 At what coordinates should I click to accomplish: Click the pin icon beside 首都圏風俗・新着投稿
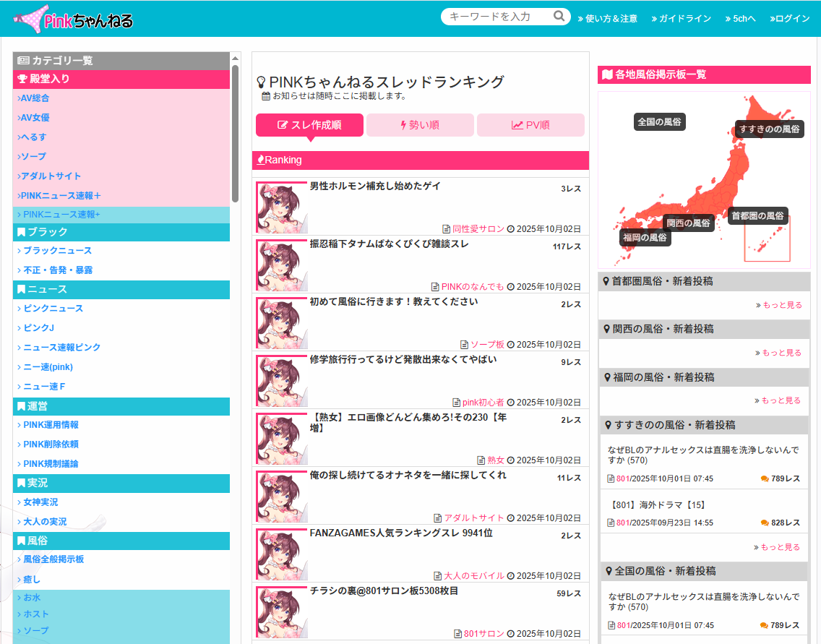[x=606, y=281]
